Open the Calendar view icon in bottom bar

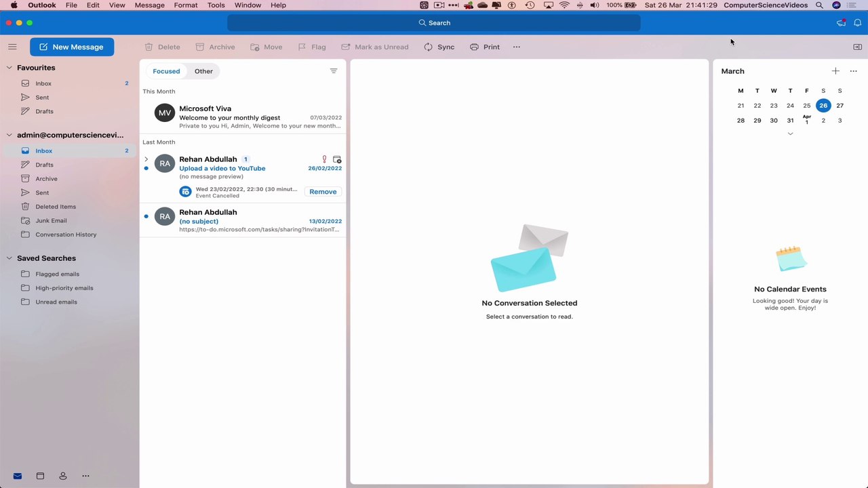pos(40,476)
